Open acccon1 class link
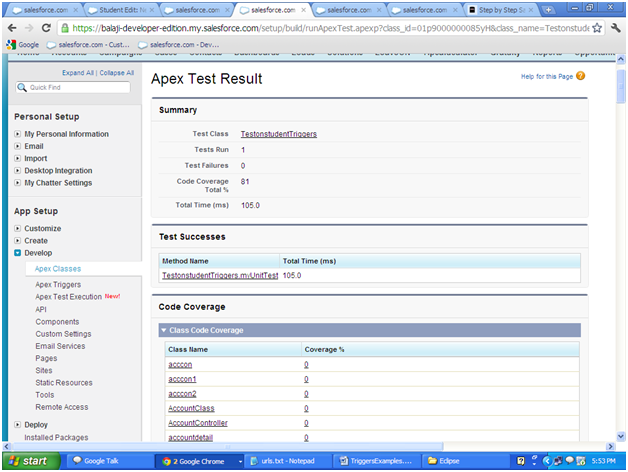 tap(182, 379)
